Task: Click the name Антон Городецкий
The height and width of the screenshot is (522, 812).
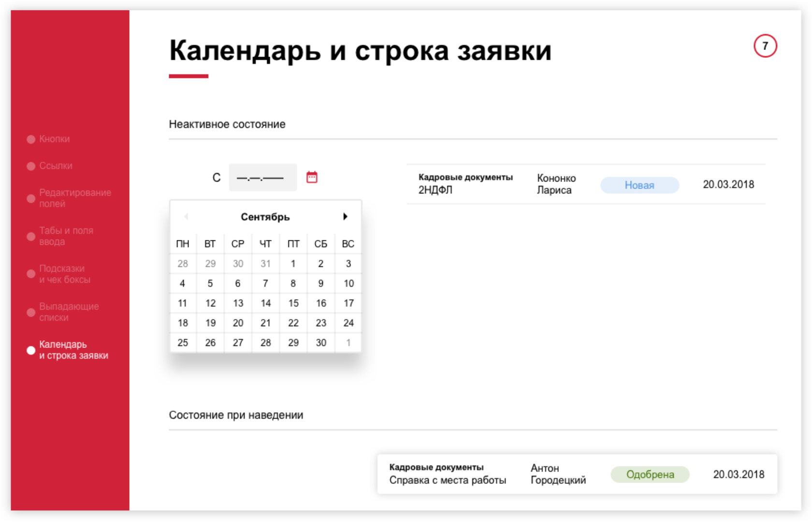Action: pos(558,474)
